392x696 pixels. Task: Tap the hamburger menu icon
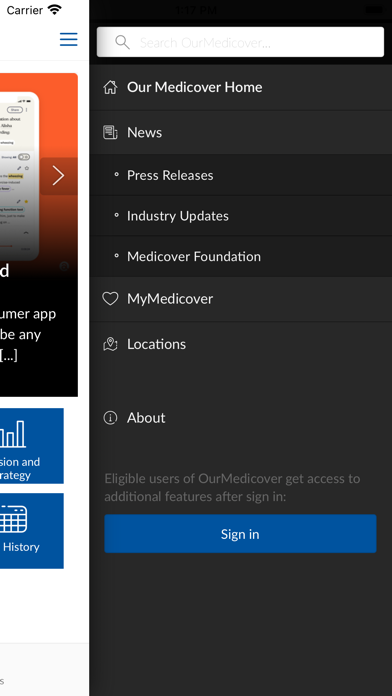point(69,39)
